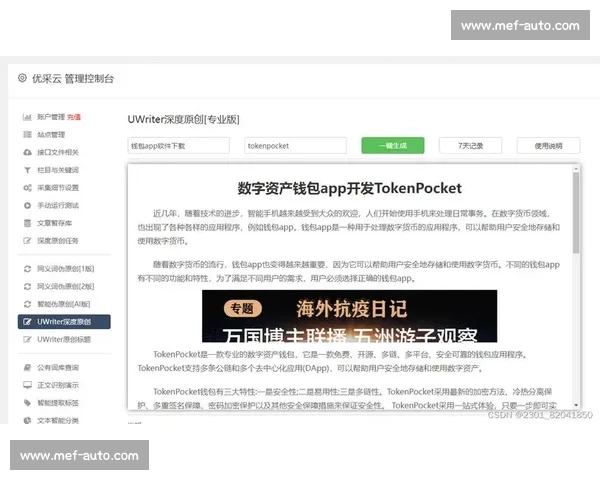
Task: Click the refresh icon for 同义词伪原创[2版]
Action: coord(27,286)
